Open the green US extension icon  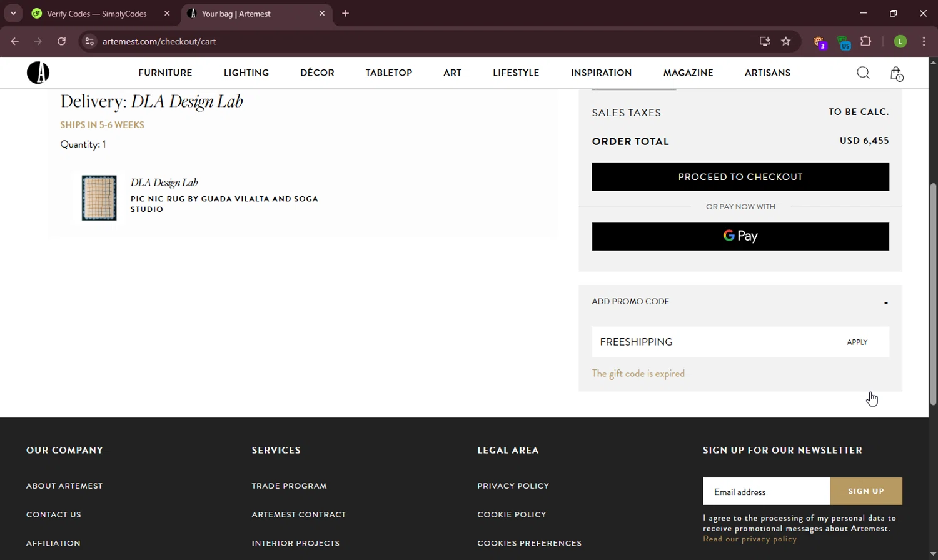click(844, 42)
